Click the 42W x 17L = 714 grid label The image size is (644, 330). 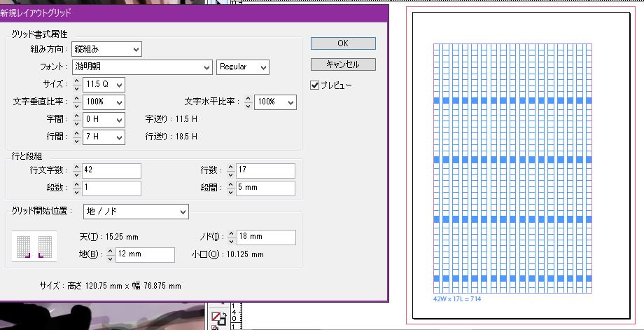tap(457, 299)
